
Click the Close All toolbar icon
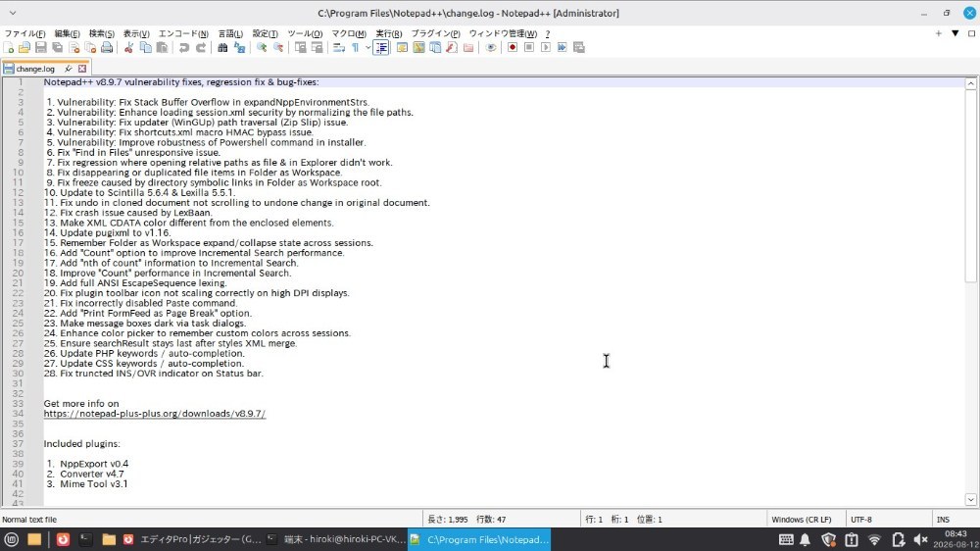90,47
